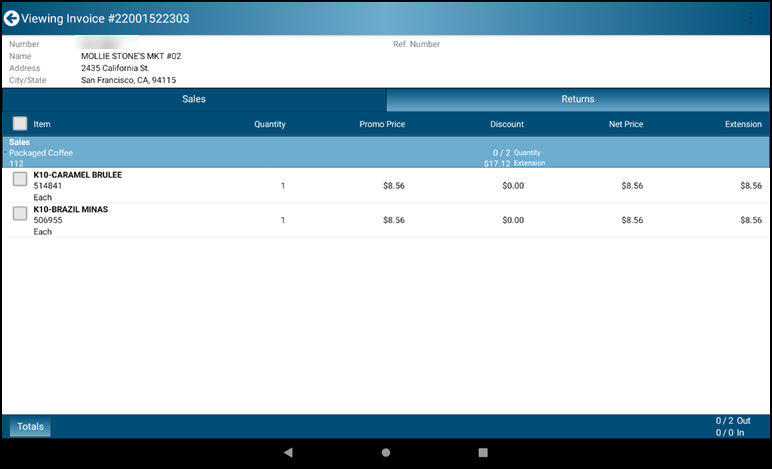Image resolution: width=772 pixels, height=469 pixels.
Task: Switch to the Sales tab
Action: click(194, 99)
